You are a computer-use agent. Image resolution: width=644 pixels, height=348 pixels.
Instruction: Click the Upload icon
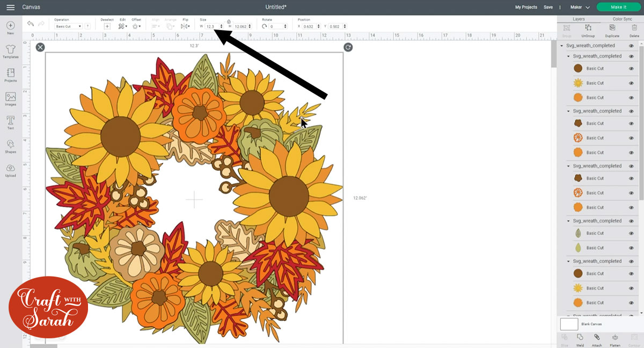click(x=10, y=169)
